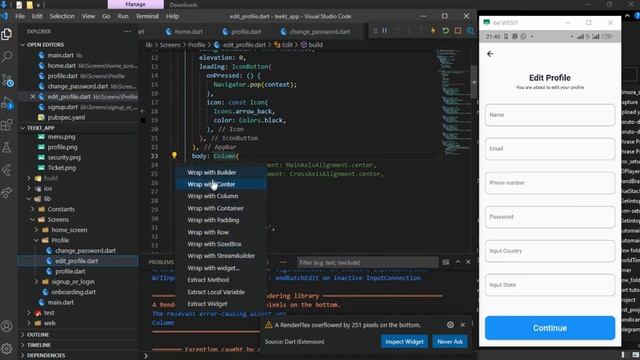
Task: Open the Testing flask icon
Action: [x=7, y=147]
